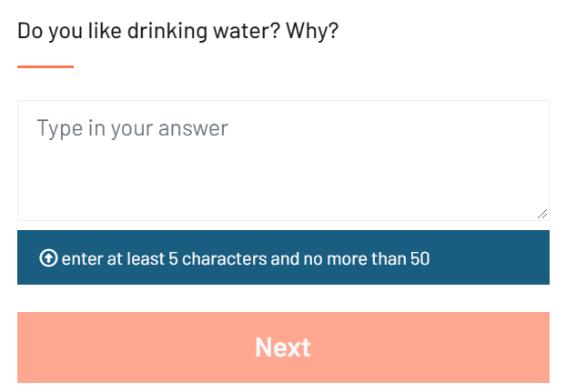Click the circled arrow beside the hint text

(x=48, y=258)
